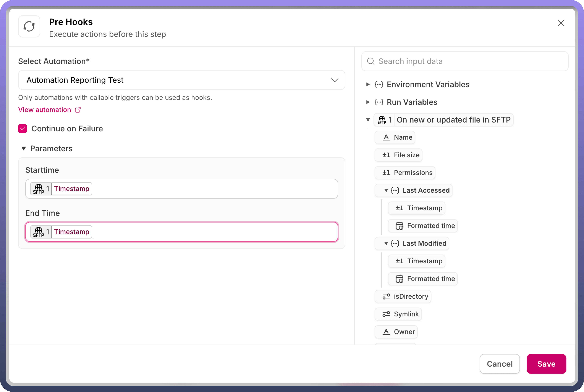Click calendar icon of Last Accessed Formatted time
Screen dimensions: 584x392
pyautogui.click(x=399, y=226)
